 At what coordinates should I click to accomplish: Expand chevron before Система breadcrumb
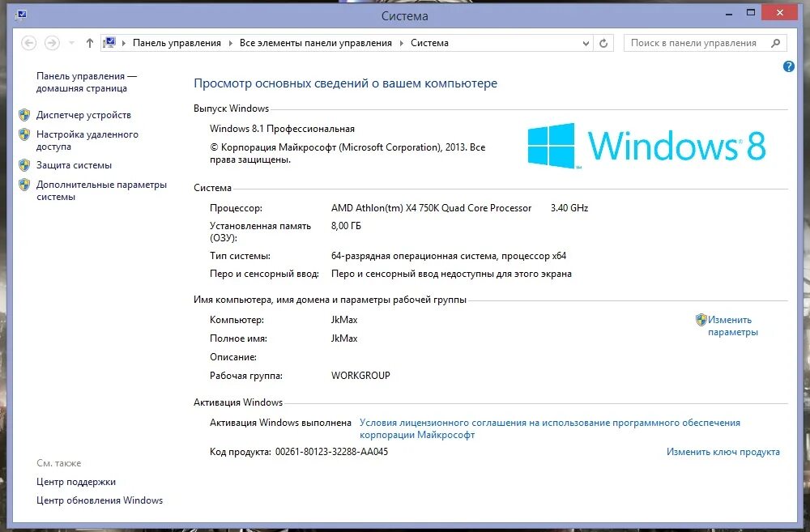click(x=402, y=44)
